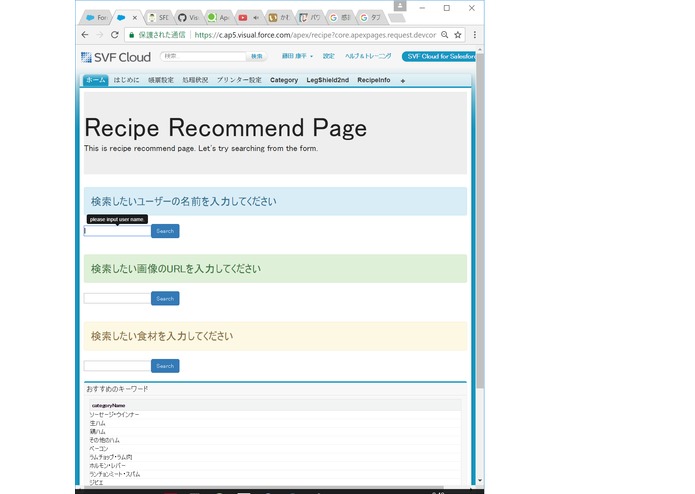Screen dimensions: 695x494
Task: Select the はじめに tab
Action: (126, 80)
